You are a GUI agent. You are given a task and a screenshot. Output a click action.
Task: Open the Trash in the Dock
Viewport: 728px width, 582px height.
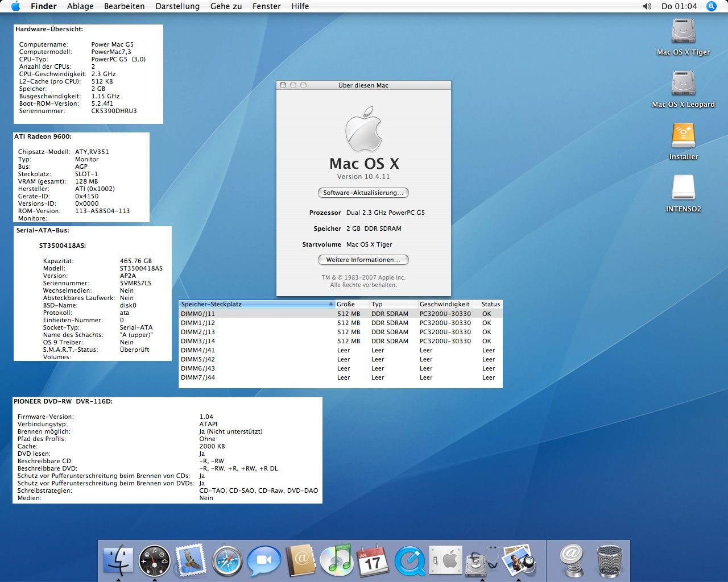609,560
